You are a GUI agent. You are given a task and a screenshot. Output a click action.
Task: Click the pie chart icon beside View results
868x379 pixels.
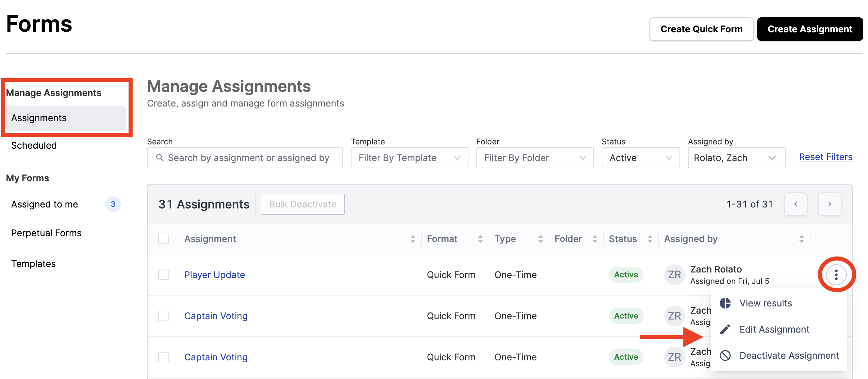coord(725,303)
